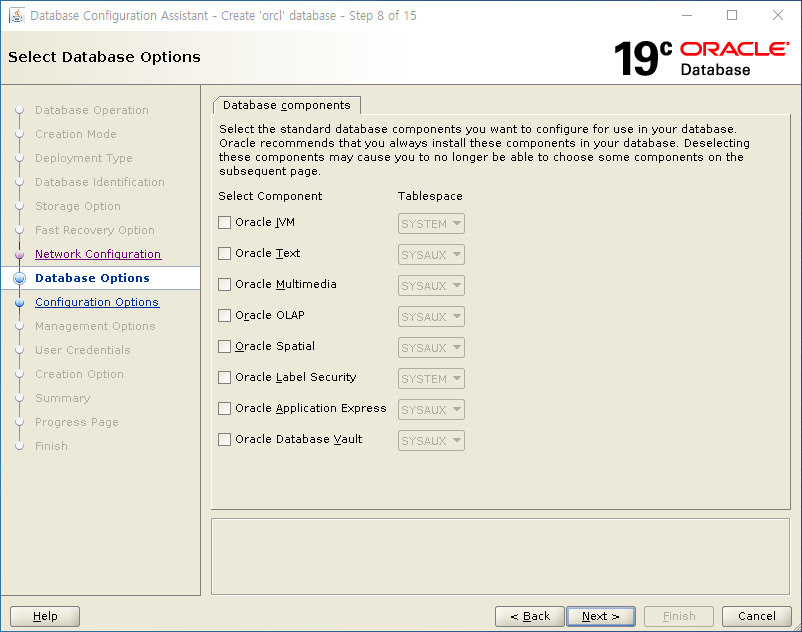This screenshot has width=802, height=632.
Task: Open the Oracle JVM tablespace dropdown
Action: (431, 223)
